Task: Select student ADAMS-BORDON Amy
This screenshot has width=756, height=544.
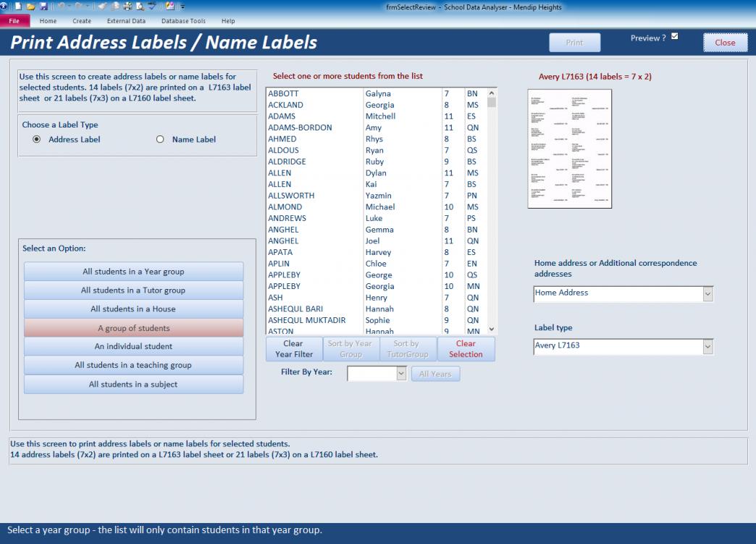Action: 376,127
